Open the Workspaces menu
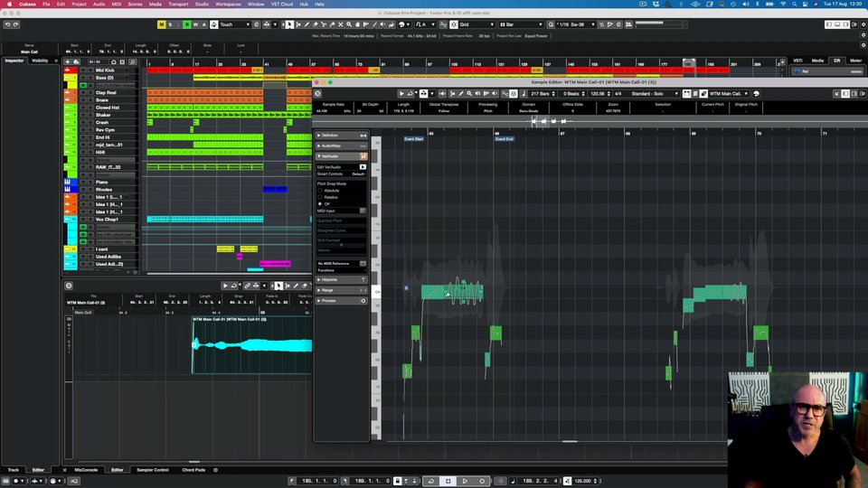Image resolution: width=868 pixels, height=488 pixels. pos(228,4)
